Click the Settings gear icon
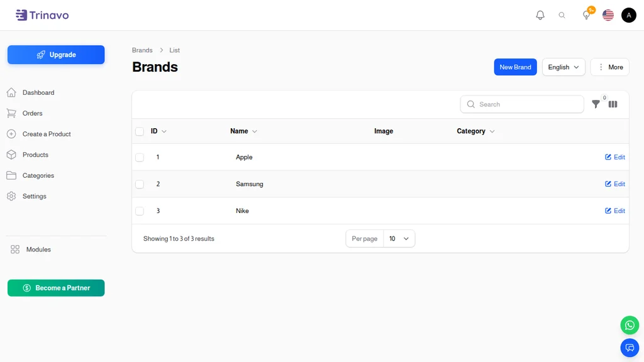 tap(11, 196)
